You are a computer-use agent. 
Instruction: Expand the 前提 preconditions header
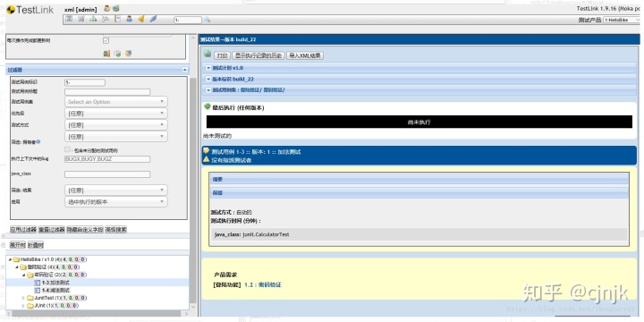[419, 192]
